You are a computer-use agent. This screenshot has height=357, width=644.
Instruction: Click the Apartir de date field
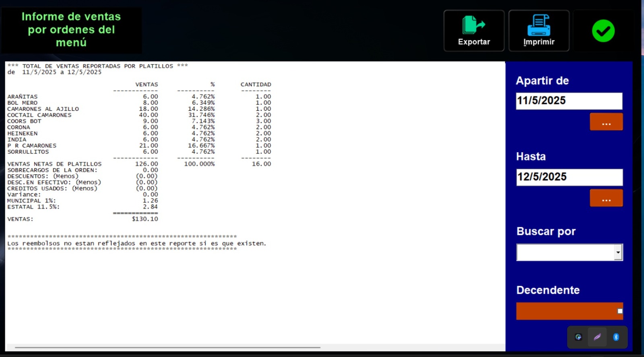569,101
